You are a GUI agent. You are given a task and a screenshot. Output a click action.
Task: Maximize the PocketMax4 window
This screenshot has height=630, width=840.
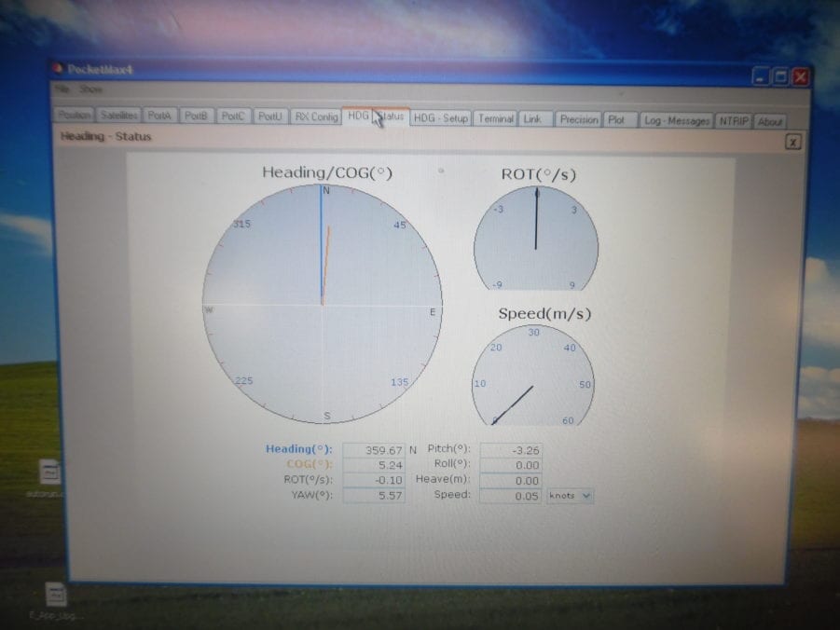[781, 77]
